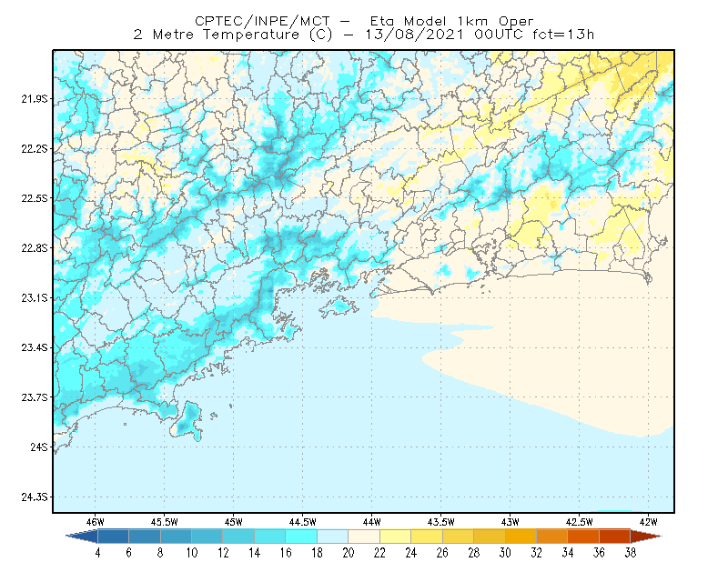Click the '21.9S' latitude label
This screenshot has height=562, width=728.
(35, 99)
